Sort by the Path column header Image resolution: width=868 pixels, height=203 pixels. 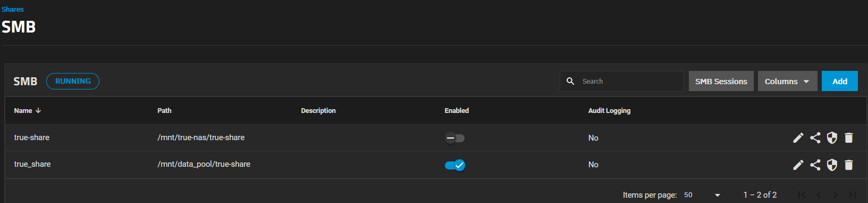164,111
